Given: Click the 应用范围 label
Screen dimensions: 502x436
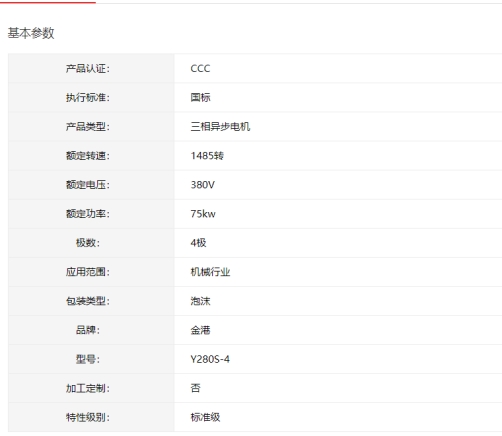Looking at the screenshot, I should click(88, 272).
